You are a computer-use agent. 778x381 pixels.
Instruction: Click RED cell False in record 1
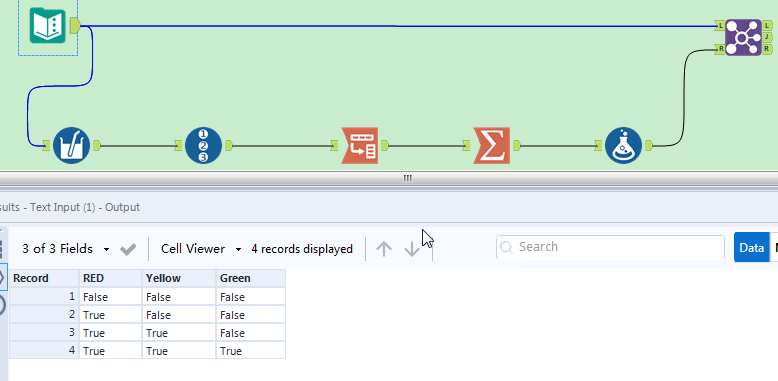pyautogui.click(x=110, y=297)
